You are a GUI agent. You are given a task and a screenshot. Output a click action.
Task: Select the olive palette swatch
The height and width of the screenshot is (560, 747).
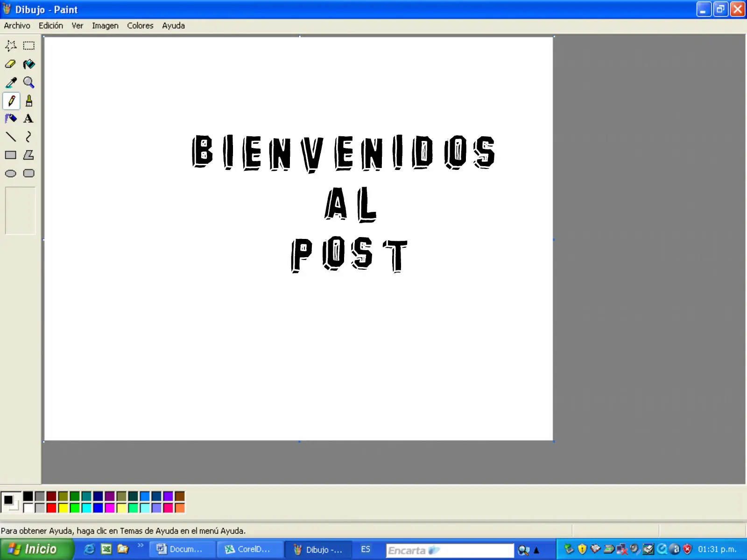63,496
